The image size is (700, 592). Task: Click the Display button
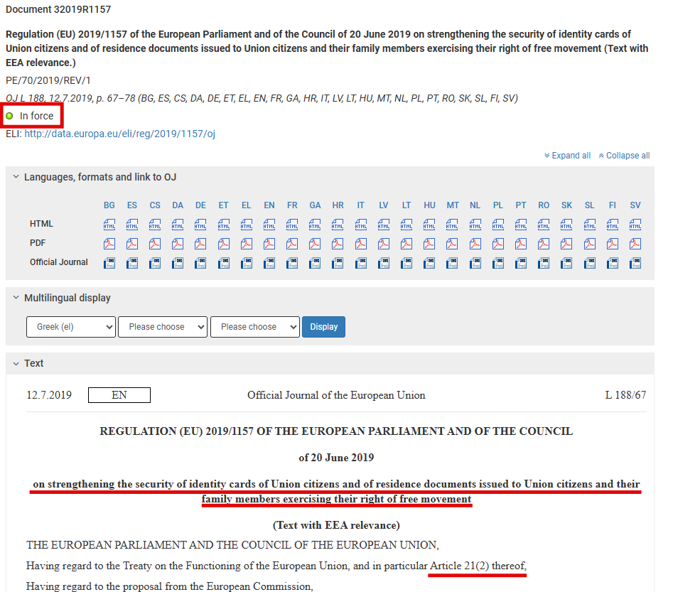(x=323, y=327)
